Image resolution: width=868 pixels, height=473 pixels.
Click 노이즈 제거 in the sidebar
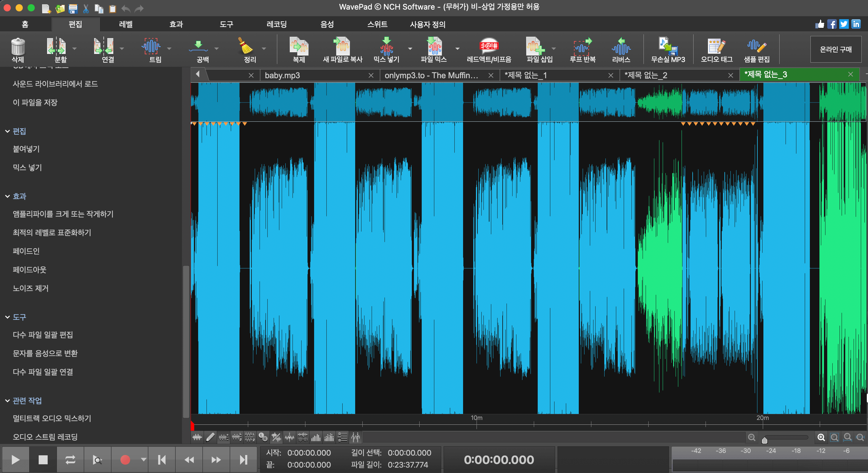click(x=31, y=288)
